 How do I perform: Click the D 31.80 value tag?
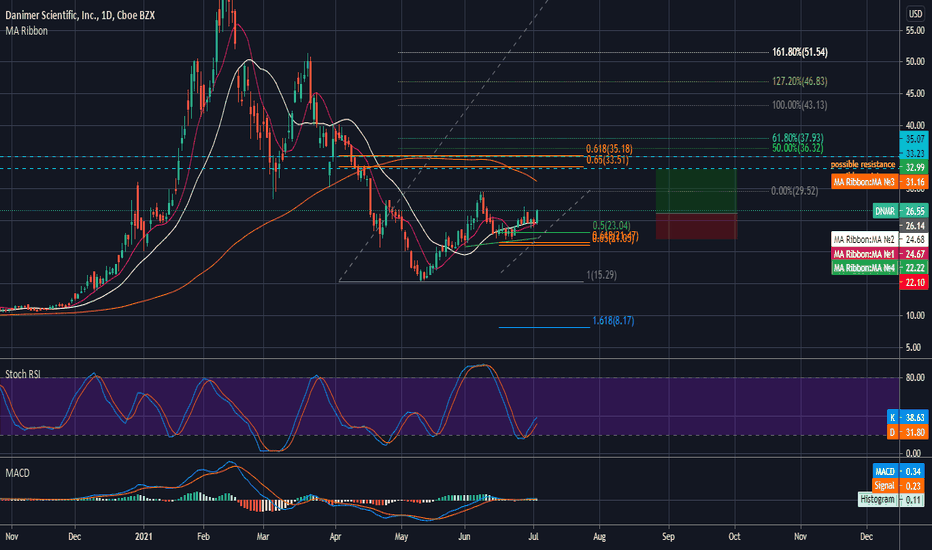click(907, 432)
